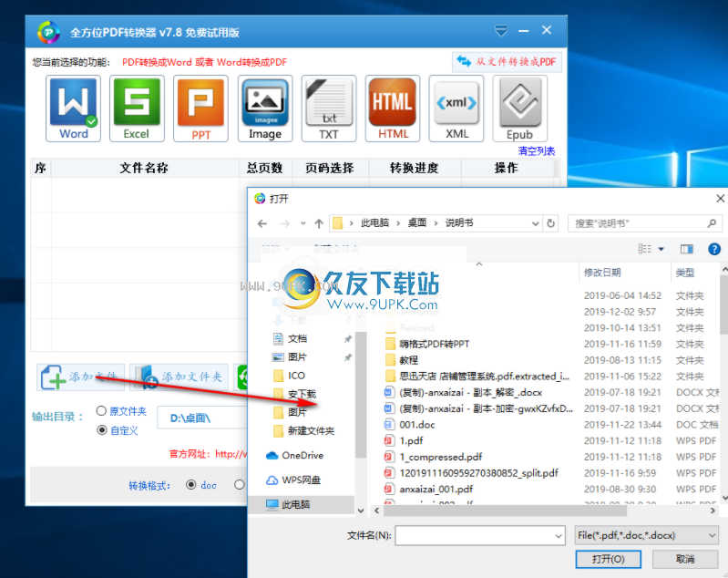Click the 文件名(N) input field
Image resolution: width=728 pixels, height=578 pixels.
pos(480,535)
